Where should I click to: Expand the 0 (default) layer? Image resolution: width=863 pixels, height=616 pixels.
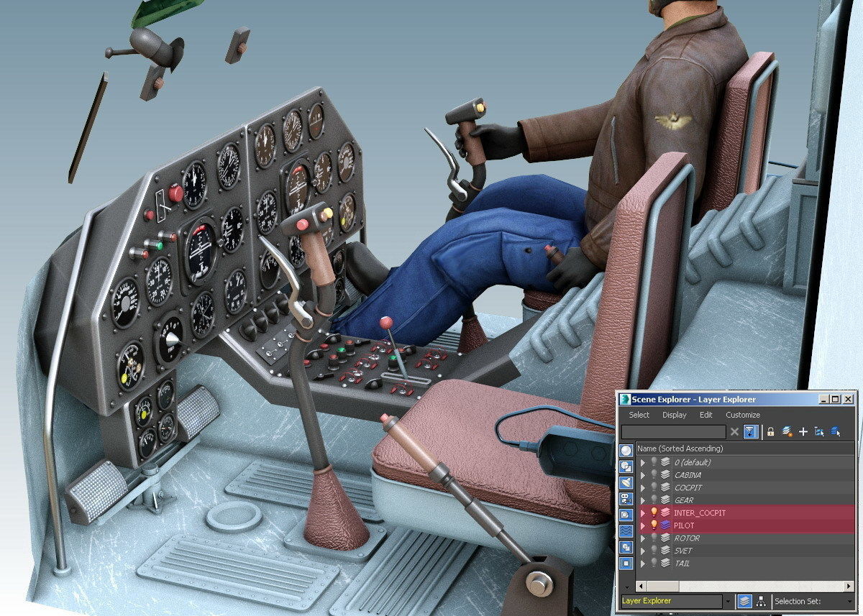[x=643, y=462]
